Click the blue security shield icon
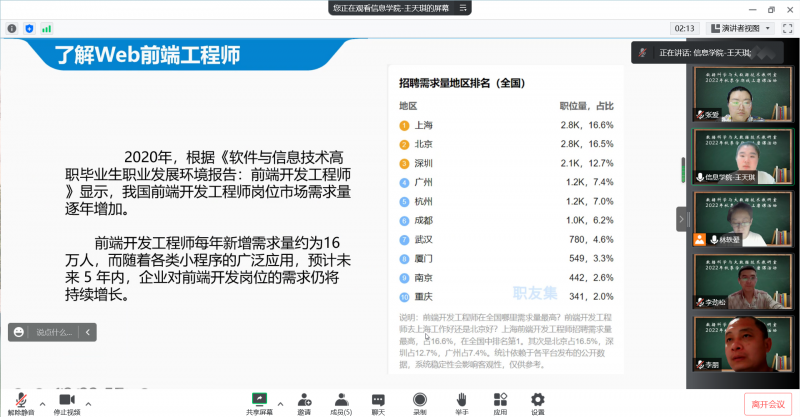The image size is (800, 417). pyautogui.click(x=27, y=28)
